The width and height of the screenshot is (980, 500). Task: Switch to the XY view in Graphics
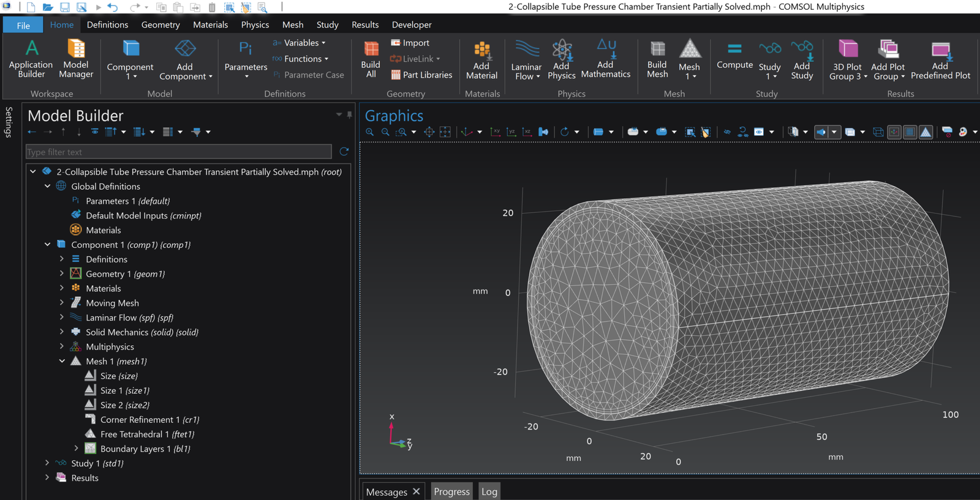(x=496, y=132)
